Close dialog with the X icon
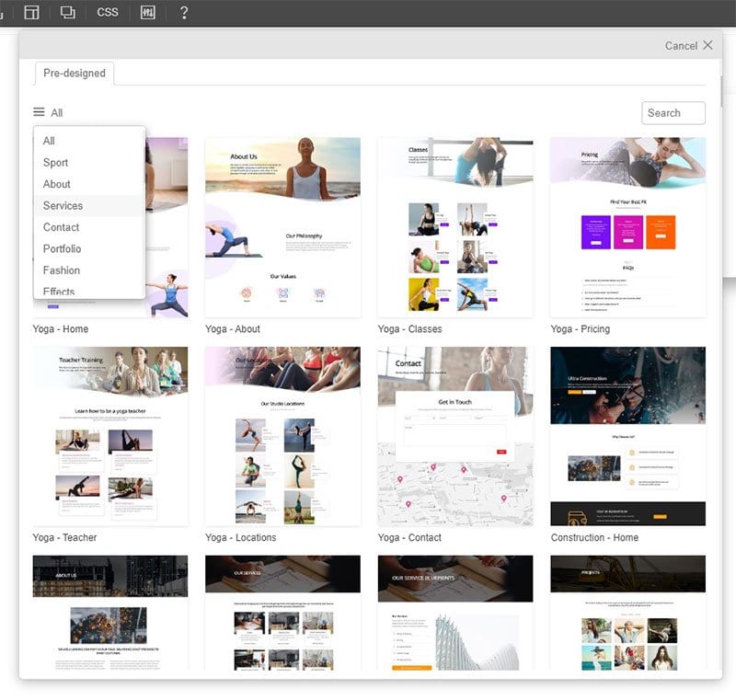The image size is (736, 700). coord(707,45)
